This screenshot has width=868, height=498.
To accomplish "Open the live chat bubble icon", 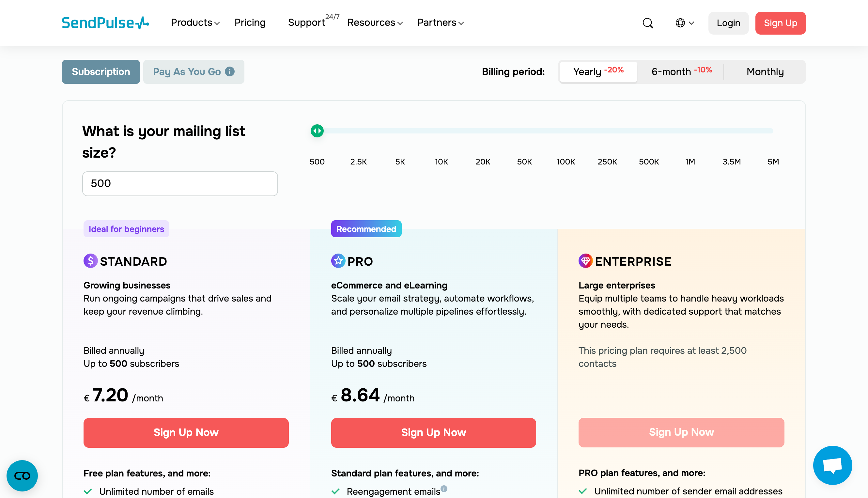I will click(832, 465).
